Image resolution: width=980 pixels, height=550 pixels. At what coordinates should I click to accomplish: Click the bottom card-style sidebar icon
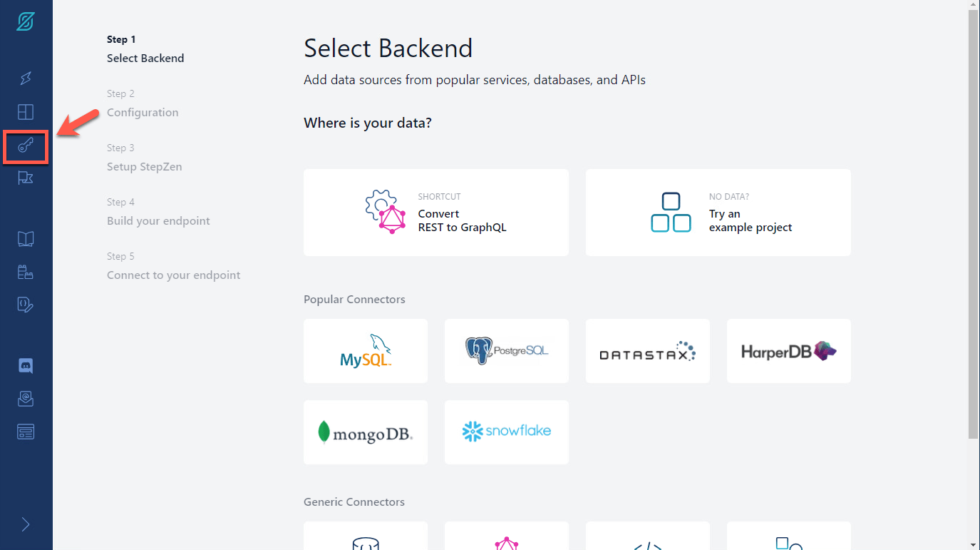(26, 432)
